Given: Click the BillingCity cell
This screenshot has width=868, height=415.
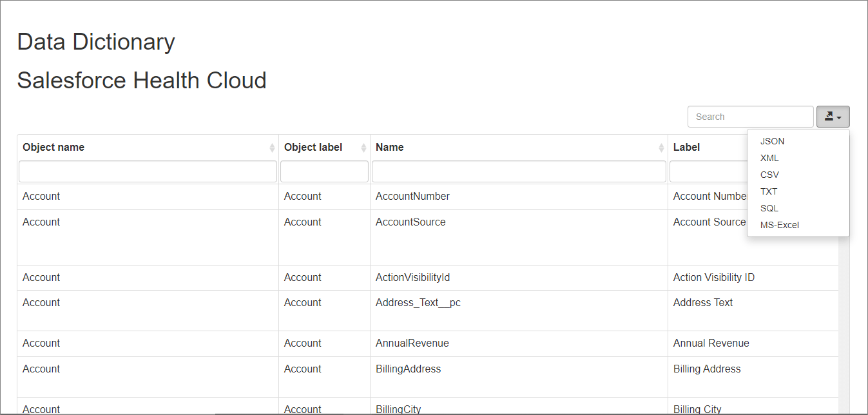Looking at the screenshot, I should pos(519,407).
